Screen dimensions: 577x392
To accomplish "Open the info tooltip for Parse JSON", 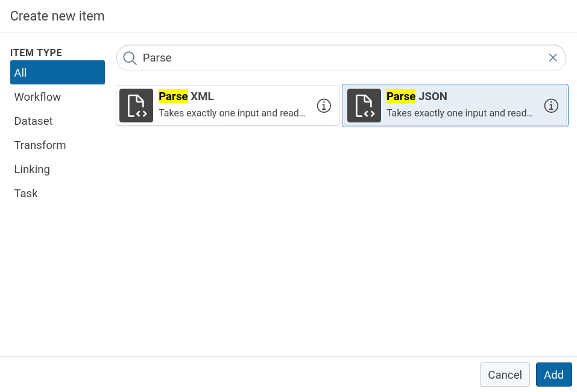I will (x=550, y=105).
